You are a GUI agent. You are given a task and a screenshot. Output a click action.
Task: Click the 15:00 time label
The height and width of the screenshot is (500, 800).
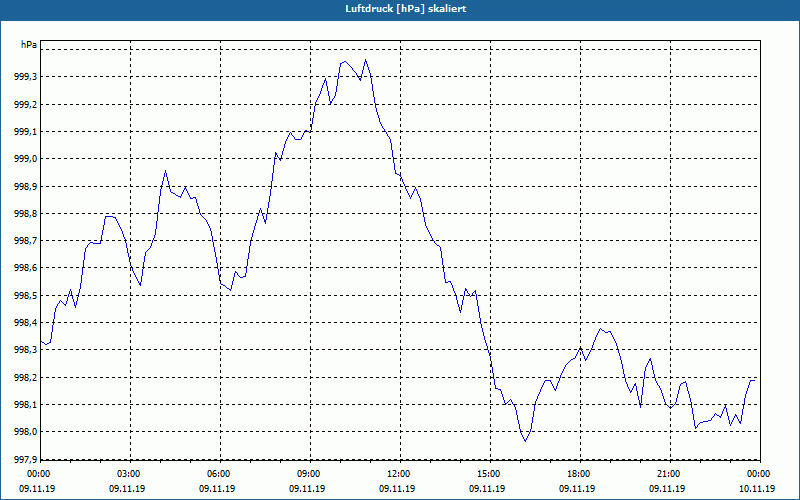(489, 474)
